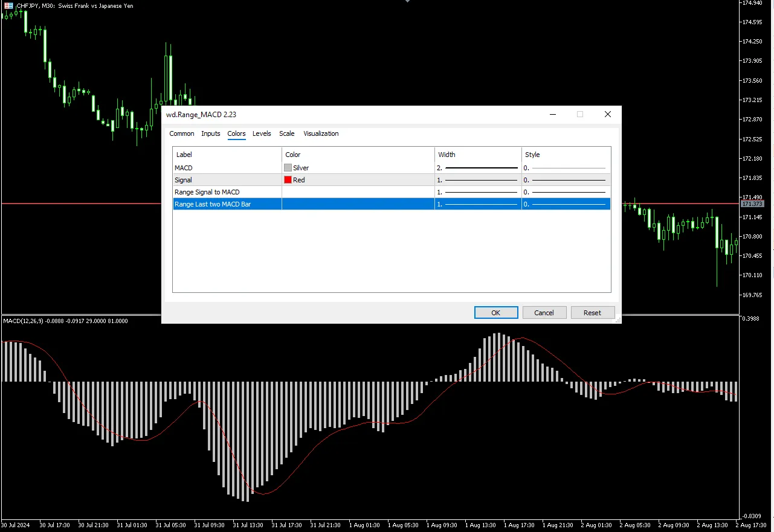Open the style selector for Range Last two MACD Bar

(x=566, y=204)
